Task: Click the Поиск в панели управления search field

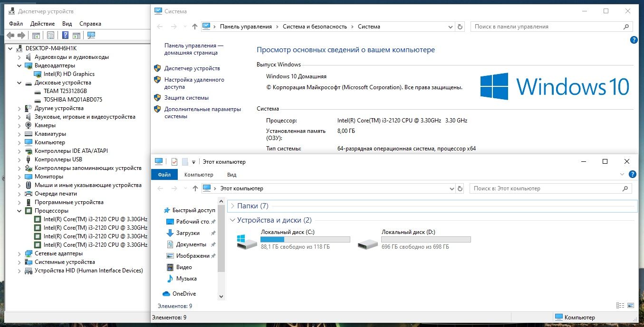Action: pos(551,27)
